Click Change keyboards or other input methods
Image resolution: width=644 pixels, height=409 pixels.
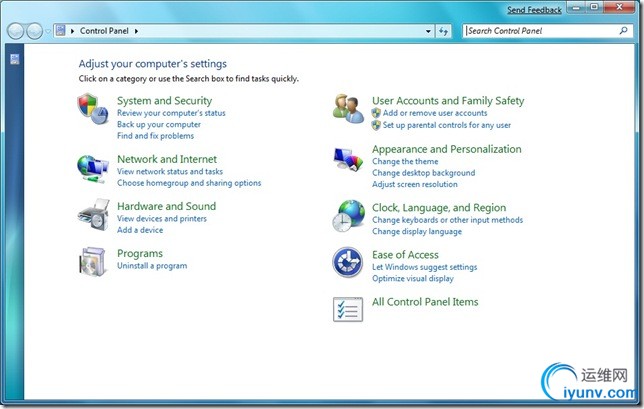click(448, 220)
